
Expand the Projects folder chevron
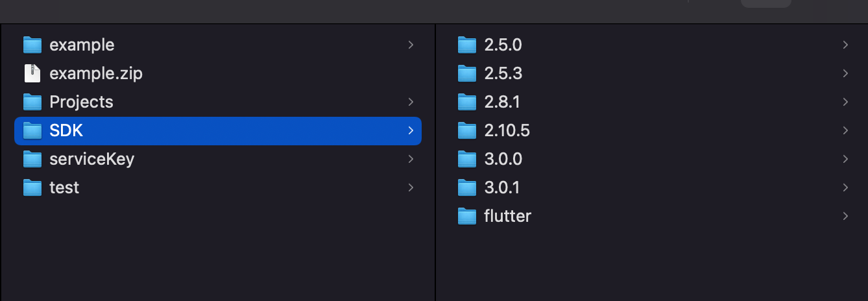[x=410, y=102]
